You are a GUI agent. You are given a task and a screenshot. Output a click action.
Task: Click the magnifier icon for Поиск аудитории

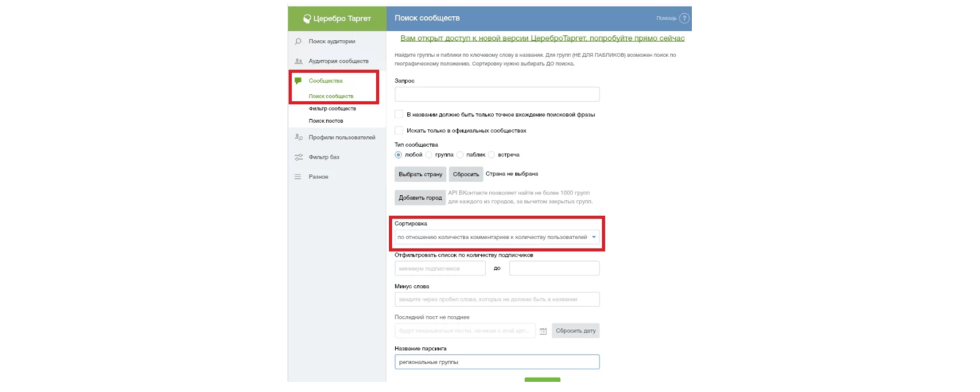pos(298,42)
